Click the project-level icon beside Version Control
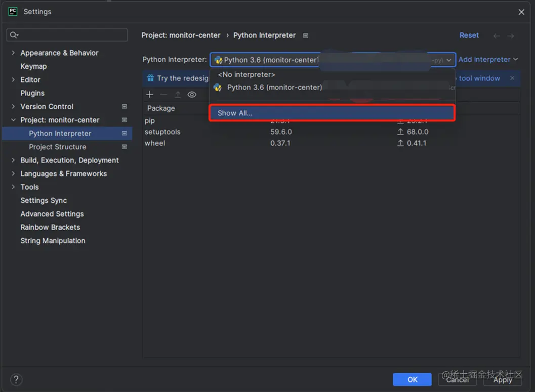 (x=125, y=107)
